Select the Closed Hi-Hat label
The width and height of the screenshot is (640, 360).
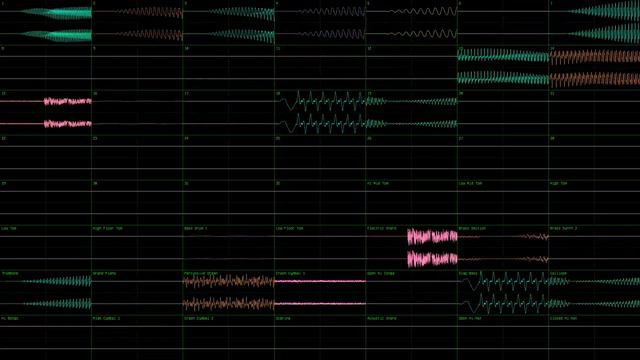tap(563, 318)
